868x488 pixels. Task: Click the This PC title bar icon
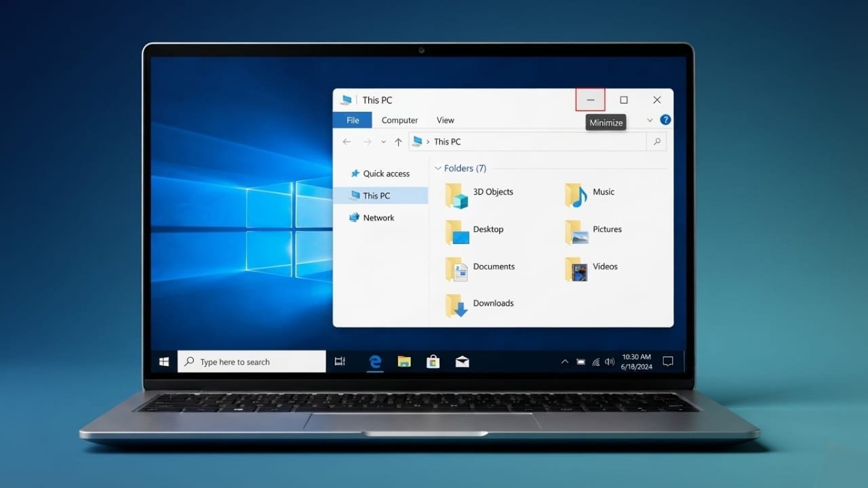(347, 100)
